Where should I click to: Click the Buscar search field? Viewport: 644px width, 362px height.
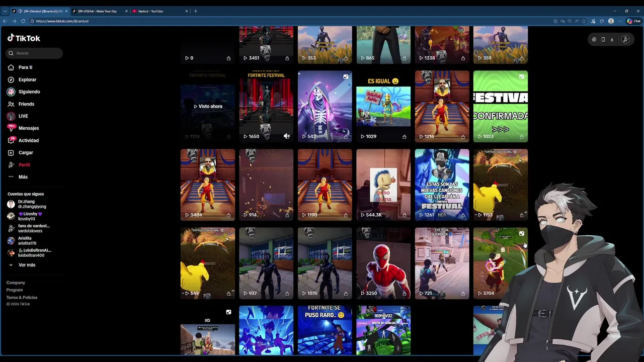35,53
